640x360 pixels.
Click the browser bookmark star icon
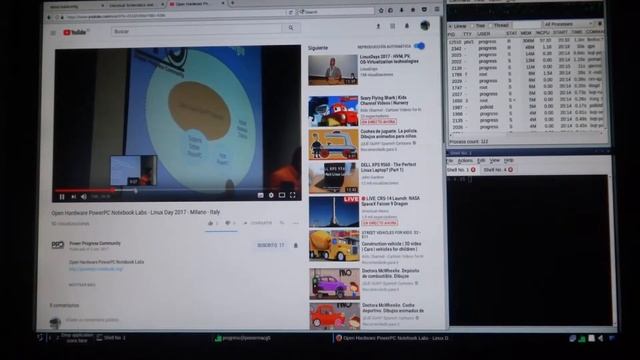pyautogui.click(x=381, y=11)
